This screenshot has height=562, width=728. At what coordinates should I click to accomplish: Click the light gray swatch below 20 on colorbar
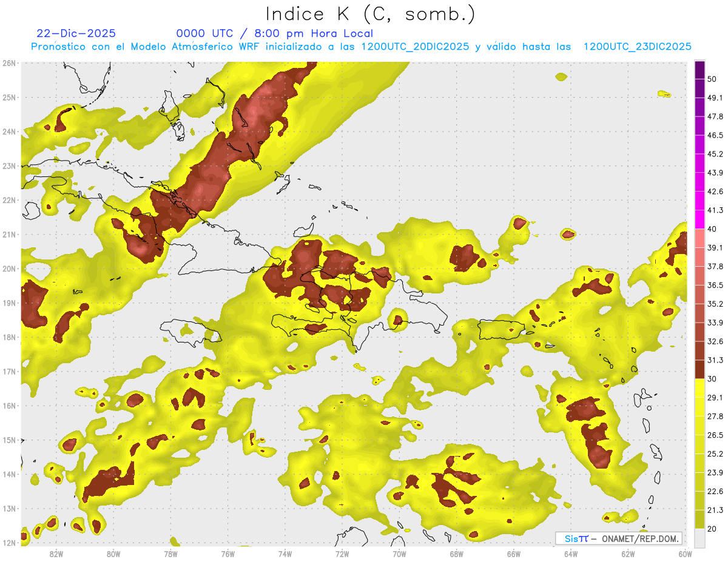click(699, 537)
